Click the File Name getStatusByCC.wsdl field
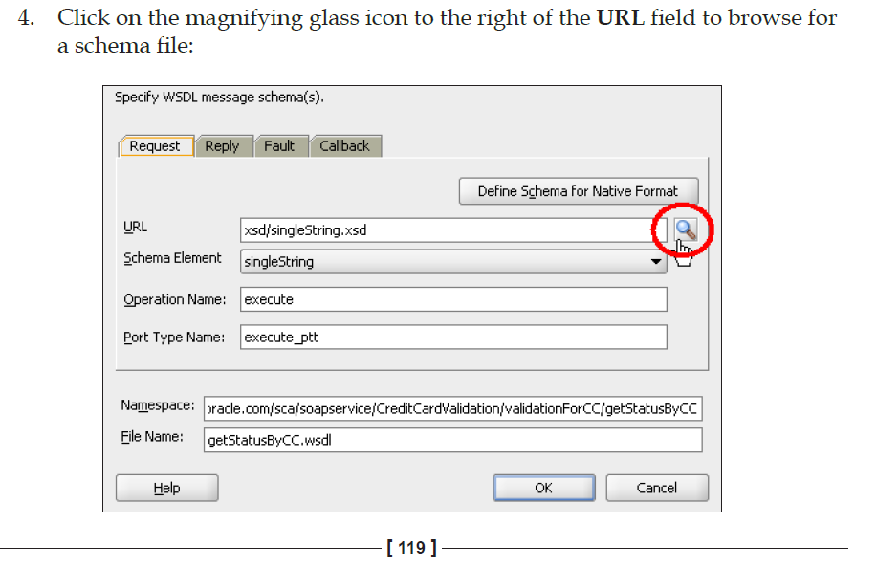 453,441
